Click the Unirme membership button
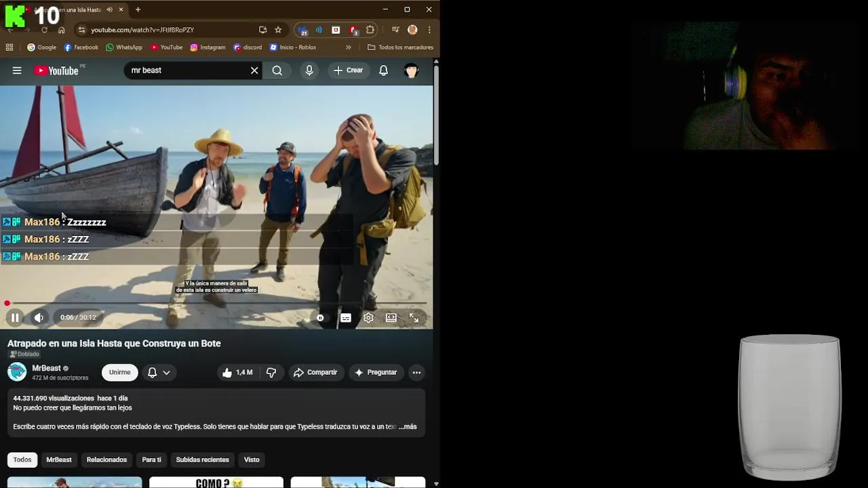868x488 pixels. click(x=120, y=372)
